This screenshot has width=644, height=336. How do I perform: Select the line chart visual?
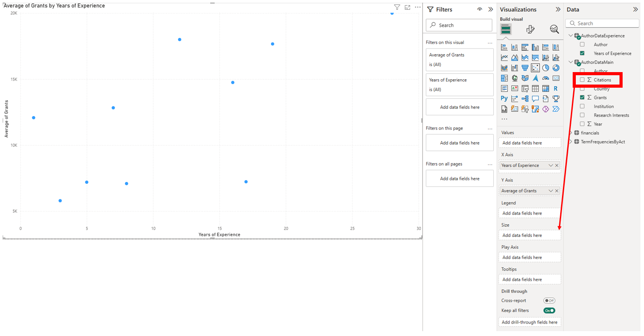tap(504, 57)
